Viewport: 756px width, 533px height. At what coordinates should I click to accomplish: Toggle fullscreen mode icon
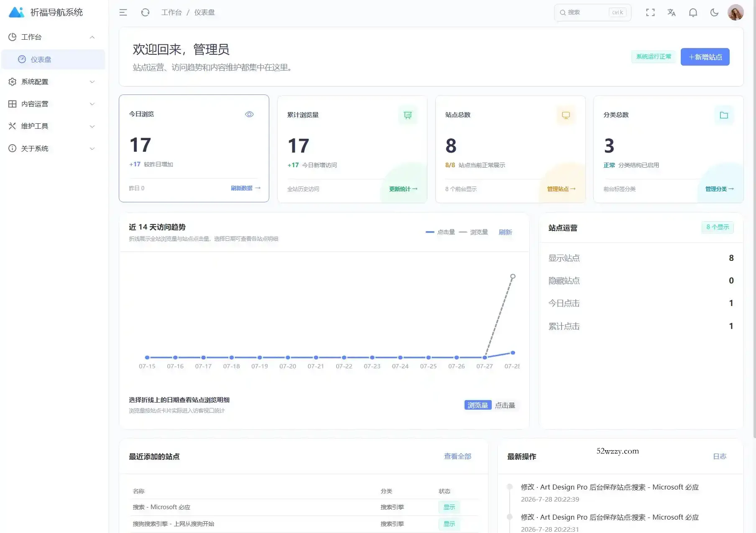(x=650, y=13)
